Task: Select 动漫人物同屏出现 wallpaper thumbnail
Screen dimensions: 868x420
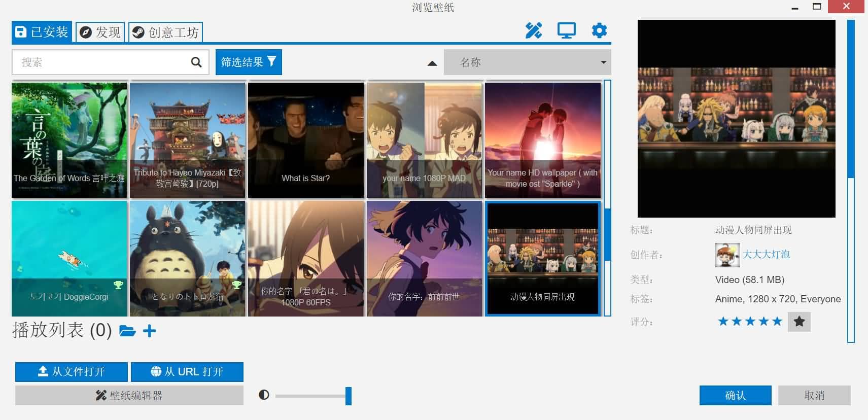Action: [x=543, y=259]
